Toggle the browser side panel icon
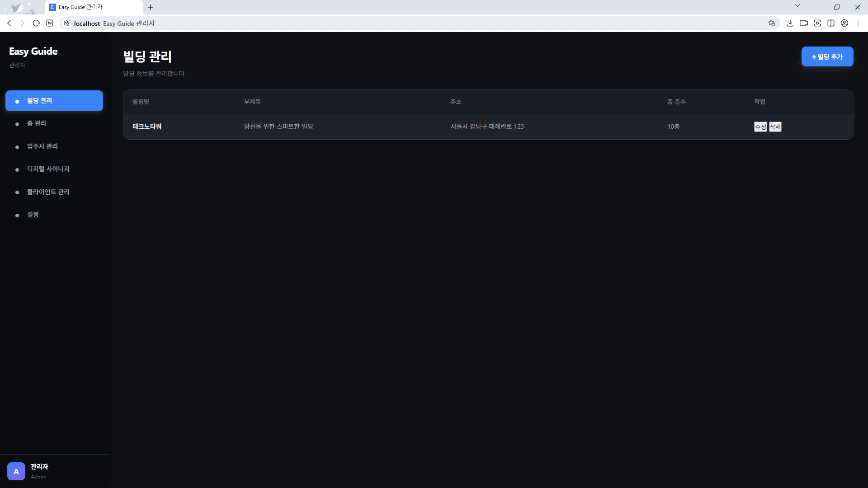Screen dimensions: 868x488 [831, 23]
